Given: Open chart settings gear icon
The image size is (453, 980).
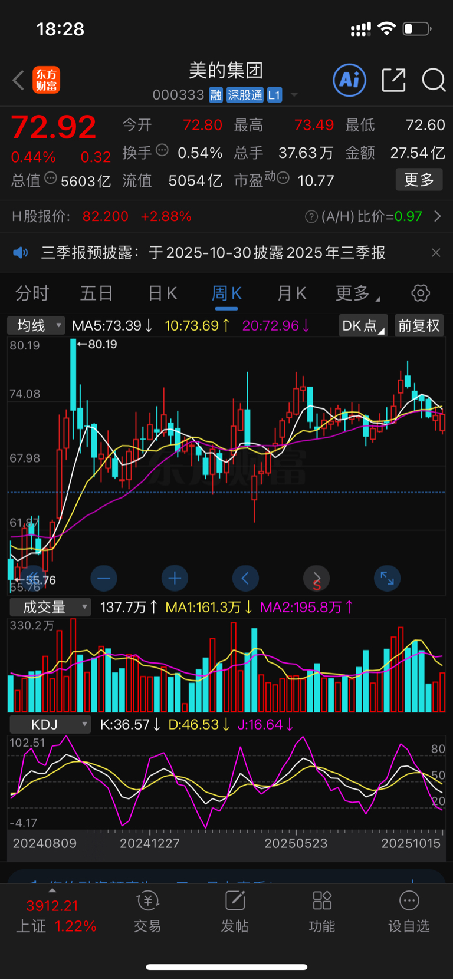Looking at the screenshot, I should click(421, 293).
